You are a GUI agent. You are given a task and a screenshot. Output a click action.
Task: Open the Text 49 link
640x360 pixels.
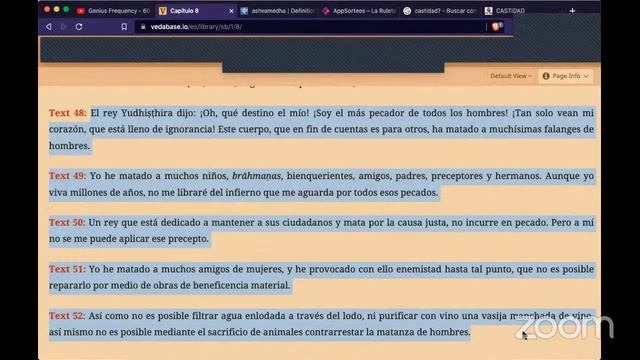tap(68, 176)
